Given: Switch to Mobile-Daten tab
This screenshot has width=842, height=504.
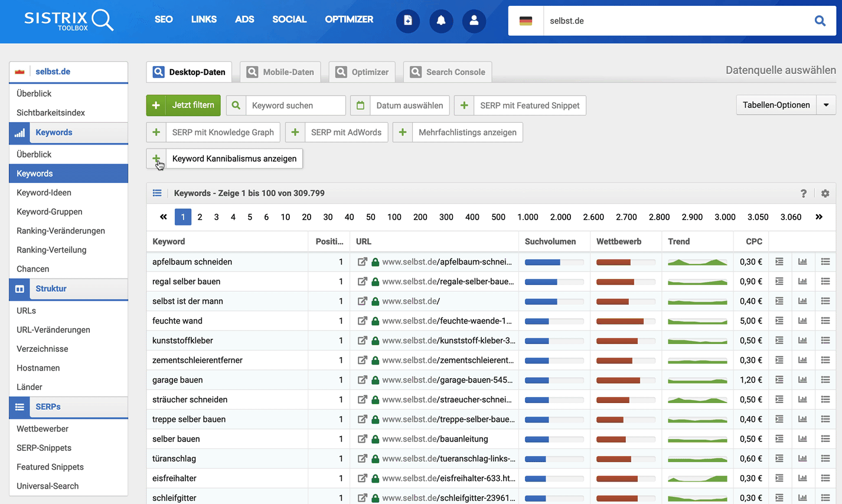Looking at the screenshot, I should (x=280, y=72).
